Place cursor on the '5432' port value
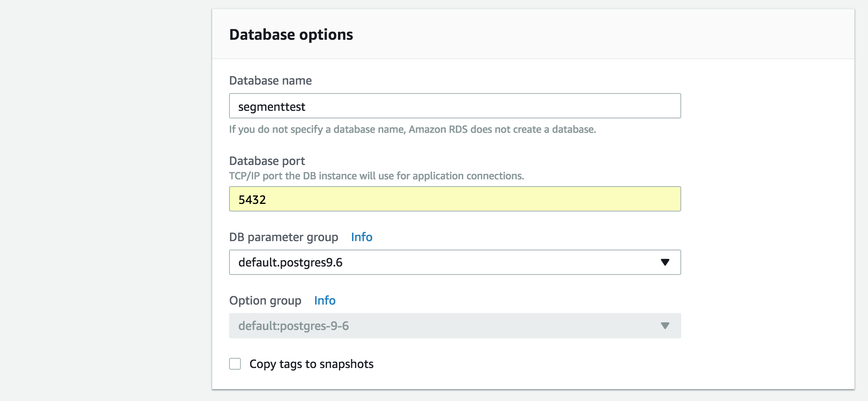Viewport: 868px width, 401px height. point(252,200)
